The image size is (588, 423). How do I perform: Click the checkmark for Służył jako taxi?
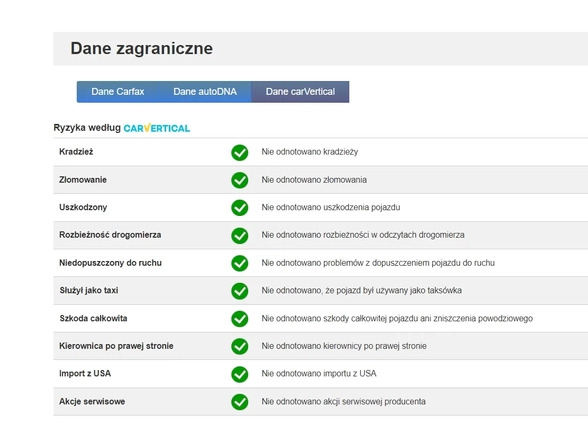[x=240, y=291]
